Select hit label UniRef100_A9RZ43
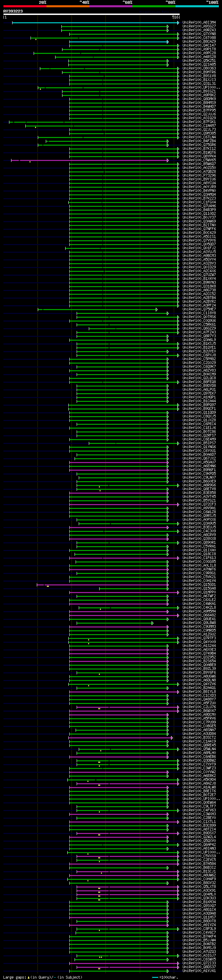Image resolution: width=222 pixels, height=980 pixels. coord(199,30)
